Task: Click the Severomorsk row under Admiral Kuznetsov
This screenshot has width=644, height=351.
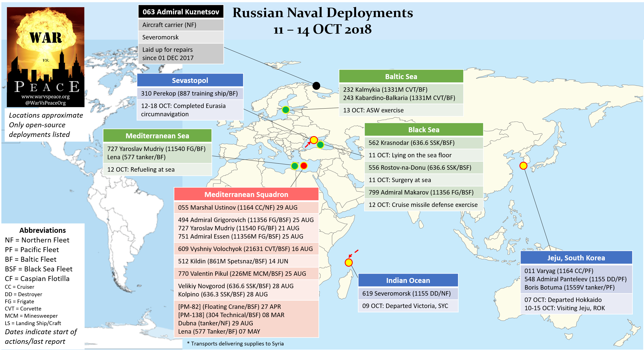Action: tap(181, 37)
